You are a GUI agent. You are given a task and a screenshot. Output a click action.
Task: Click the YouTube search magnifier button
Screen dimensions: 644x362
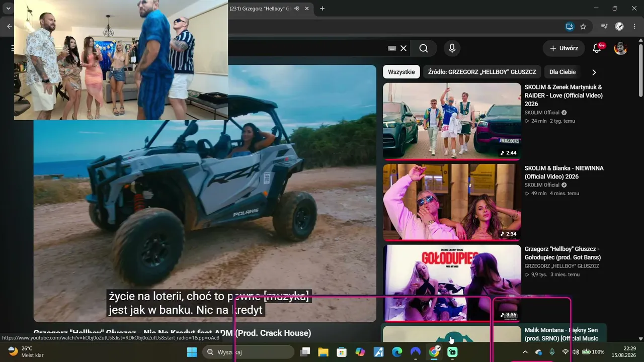[x=424, y=48]
